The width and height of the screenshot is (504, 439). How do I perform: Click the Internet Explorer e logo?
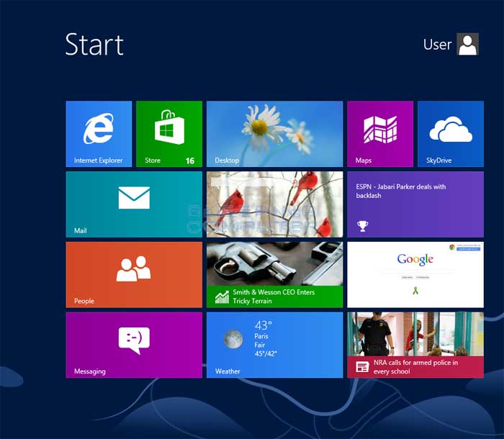(99, 128)
